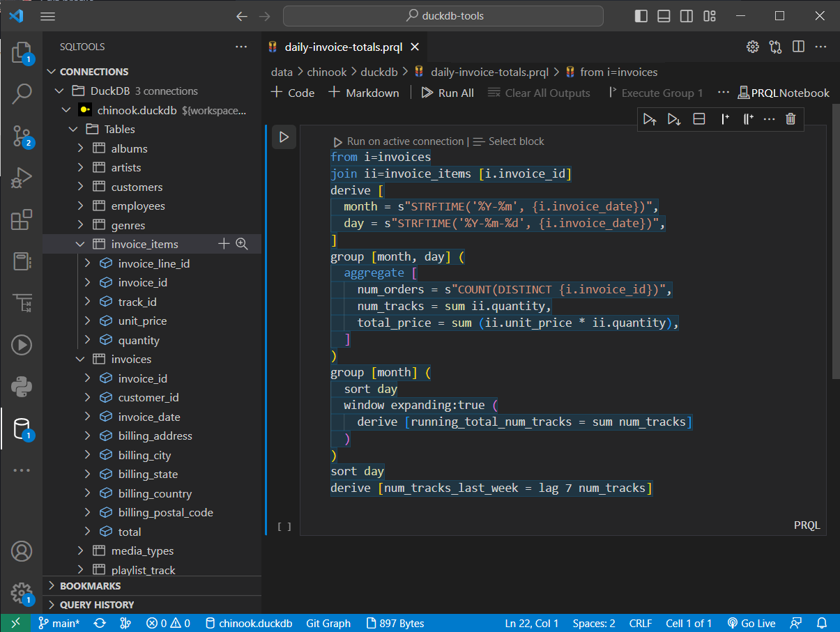Open Source Control view in activity bar
The image size is (840, 632).
22,137
